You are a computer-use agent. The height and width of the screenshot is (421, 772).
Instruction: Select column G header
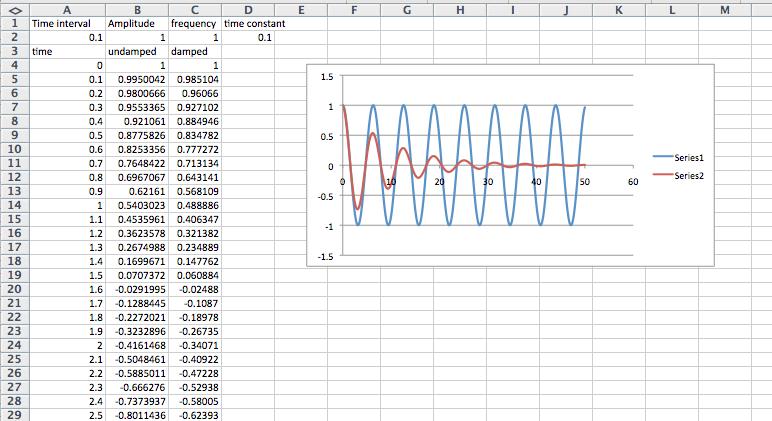point(407,10)
